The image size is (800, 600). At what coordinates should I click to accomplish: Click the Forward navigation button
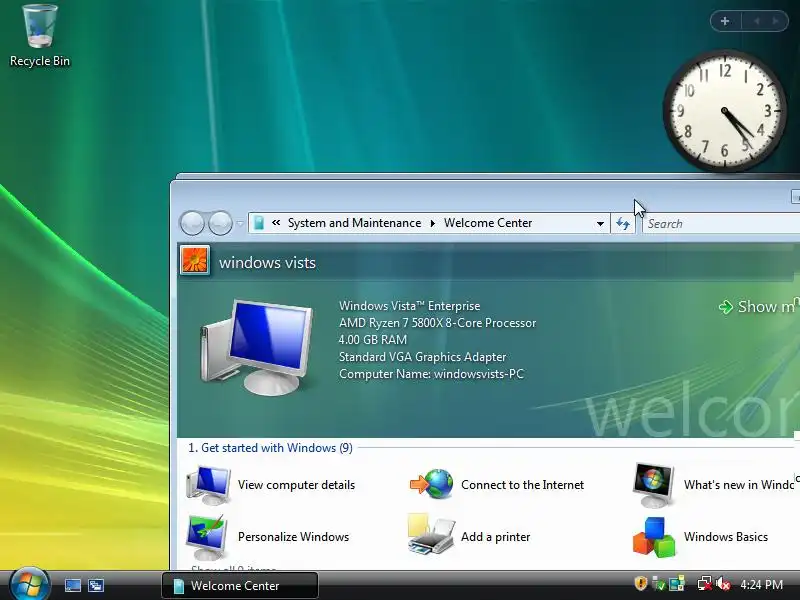pyautogui.click(x=220, y=223)
